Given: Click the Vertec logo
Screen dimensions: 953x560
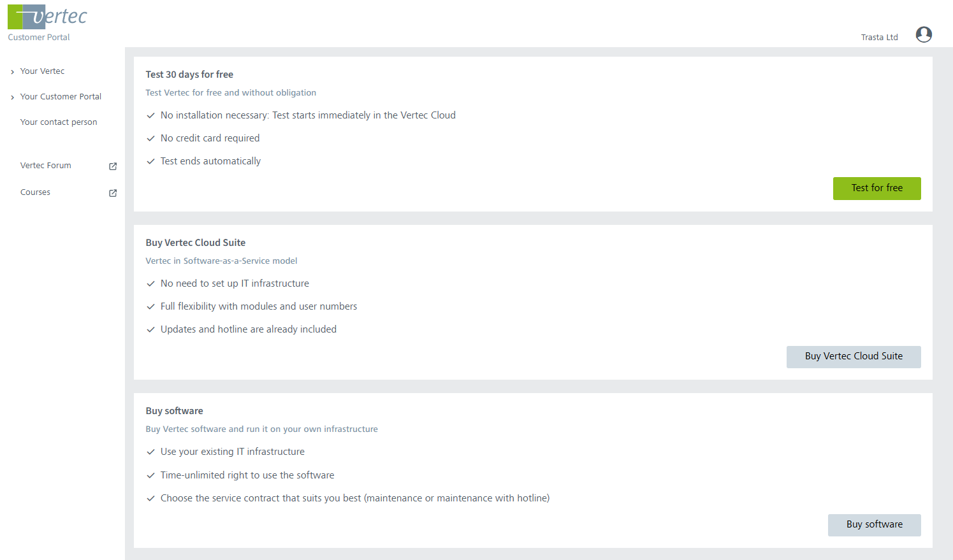Looking at the screenshot, I should coord(47,17).
